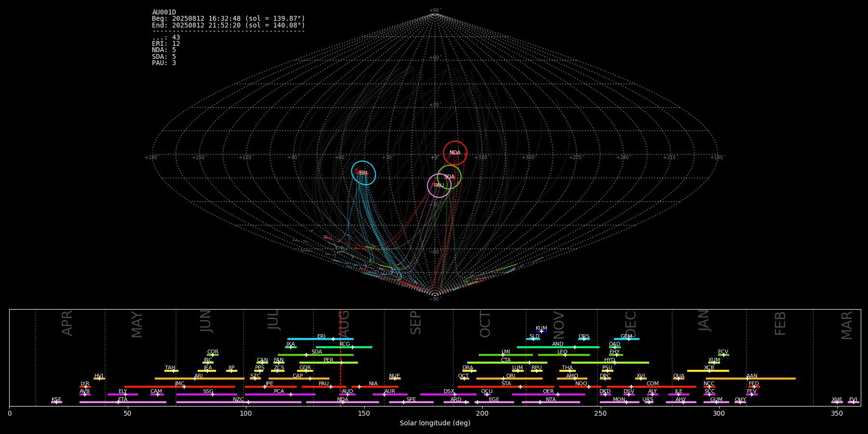Viewport: 868px width, 434px height.
Task: Click the green SDA radiant circle on sky map
Action: (449, 177)
